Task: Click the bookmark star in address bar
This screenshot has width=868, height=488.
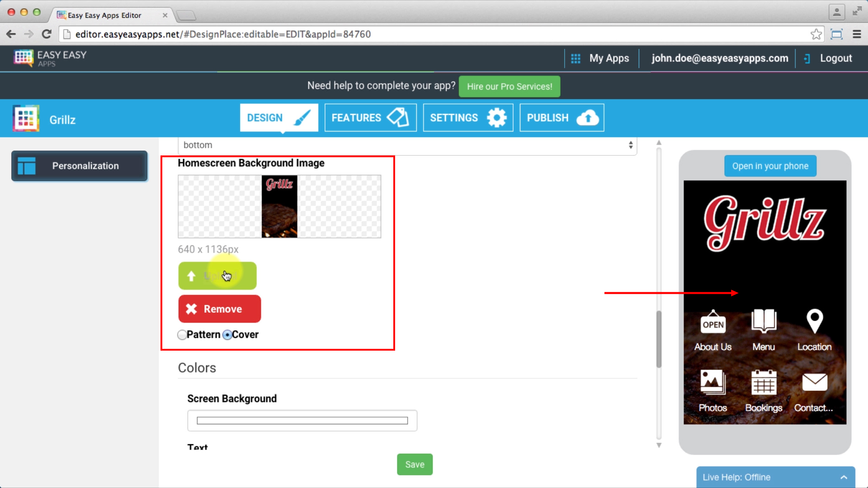Action: pyautogui.click(x=816, y=34)
